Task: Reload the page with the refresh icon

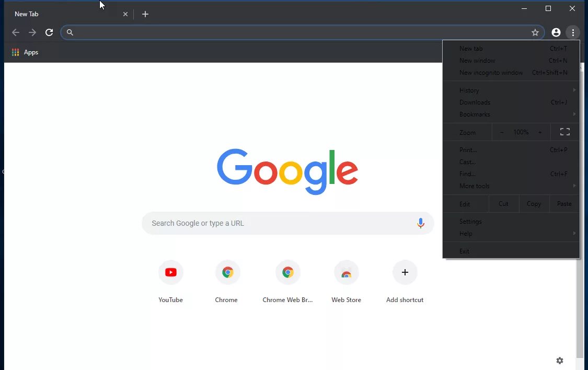Action: click(49, 32)
